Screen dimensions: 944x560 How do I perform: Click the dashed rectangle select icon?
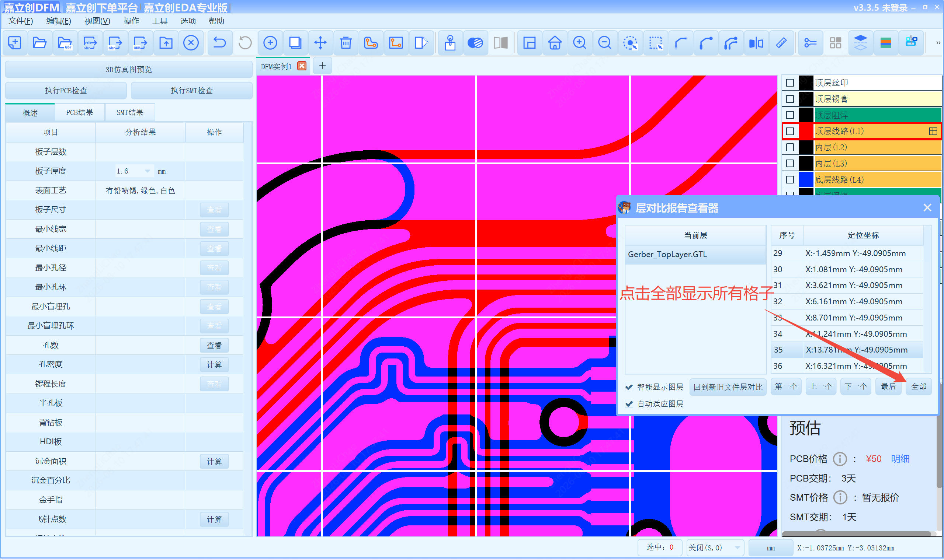click(656, 43)
